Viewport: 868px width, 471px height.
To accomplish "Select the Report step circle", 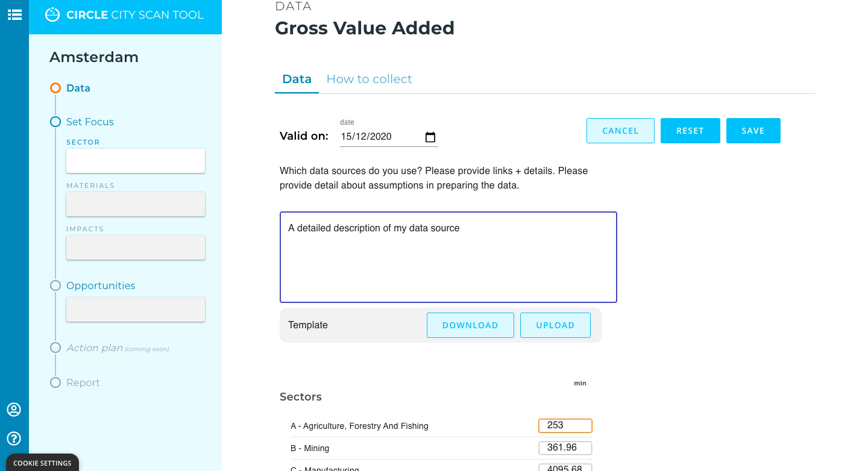I will [x=55, y=382].
